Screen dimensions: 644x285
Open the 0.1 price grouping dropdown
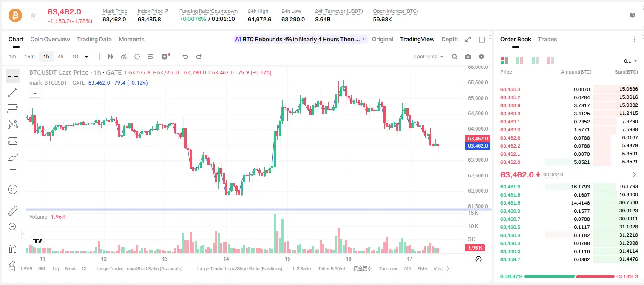click(x=630, y=61)
